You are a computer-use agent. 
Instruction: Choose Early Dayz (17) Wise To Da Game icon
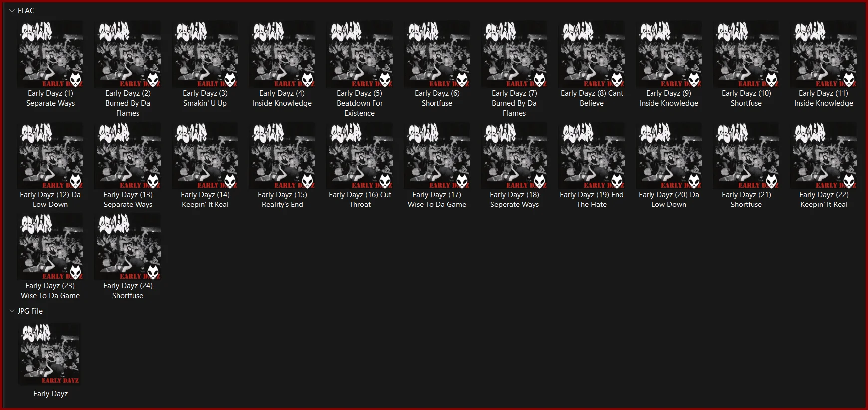437,155
